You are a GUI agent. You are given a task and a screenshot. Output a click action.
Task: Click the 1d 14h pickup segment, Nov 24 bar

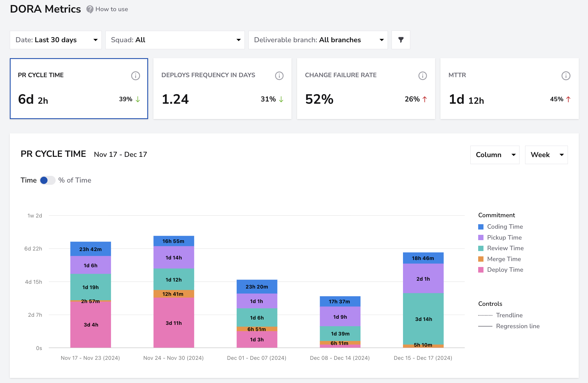tap(174, 257)
